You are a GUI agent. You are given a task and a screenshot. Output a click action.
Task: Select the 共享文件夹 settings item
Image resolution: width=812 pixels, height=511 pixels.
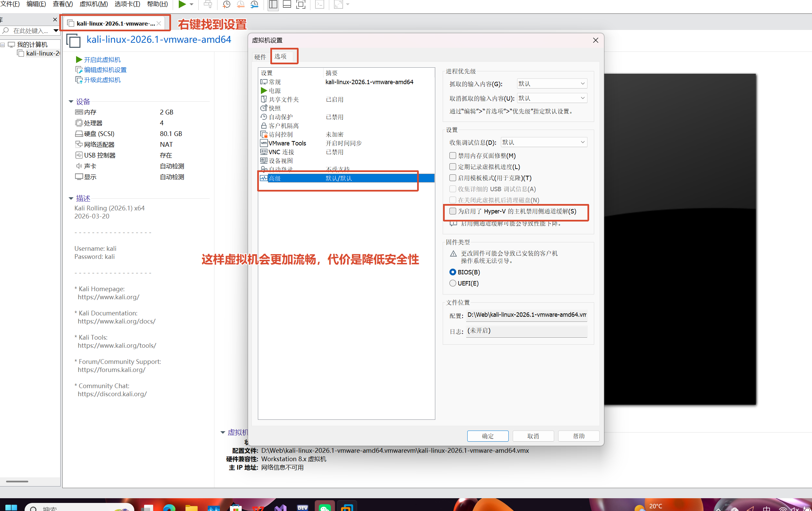click(x=283, y=100)
